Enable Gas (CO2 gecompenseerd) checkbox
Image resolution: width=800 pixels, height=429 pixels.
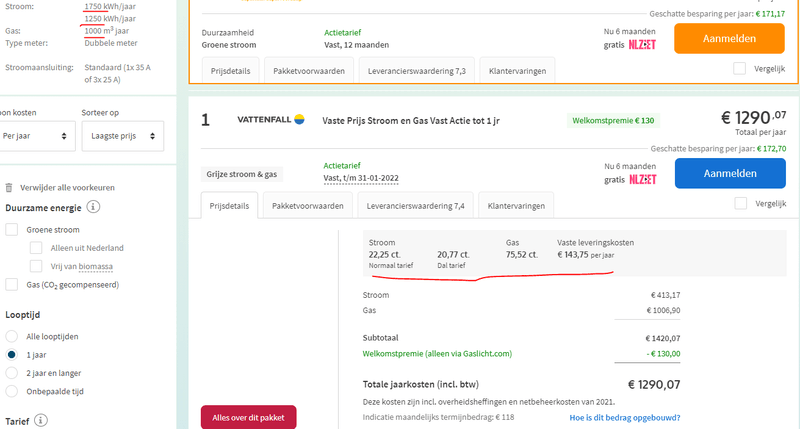pos(12,285)
